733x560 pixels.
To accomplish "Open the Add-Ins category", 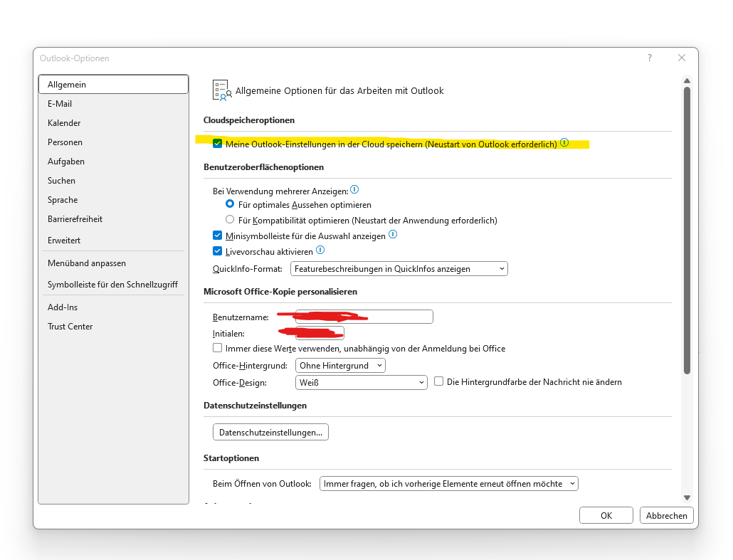I will pos(114,307).
